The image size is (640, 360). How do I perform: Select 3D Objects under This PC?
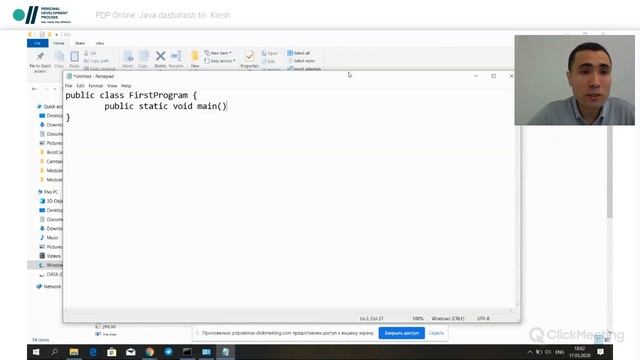(x=51, y=201)
